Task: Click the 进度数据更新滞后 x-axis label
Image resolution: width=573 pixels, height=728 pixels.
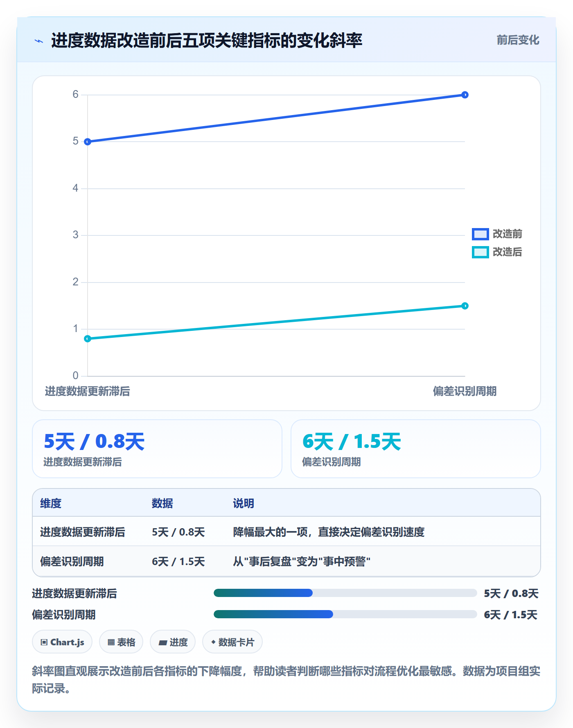Action: (87, 391)
